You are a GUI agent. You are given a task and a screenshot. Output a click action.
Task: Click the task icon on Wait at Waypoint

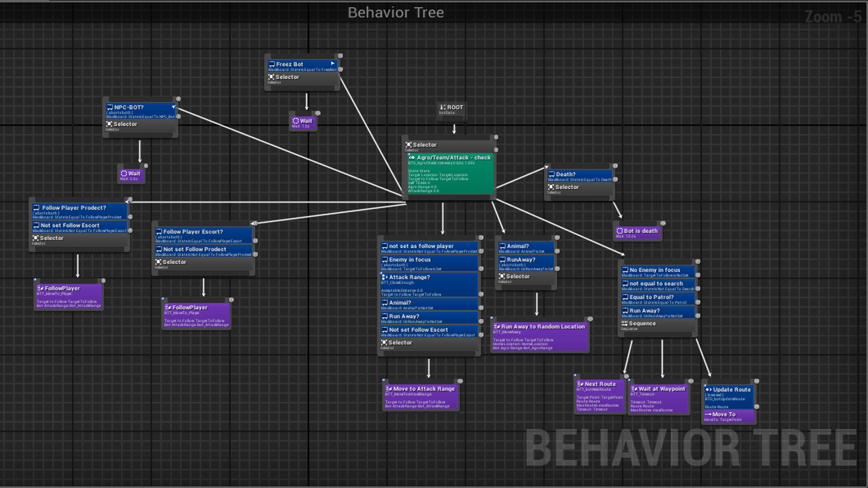634,389
